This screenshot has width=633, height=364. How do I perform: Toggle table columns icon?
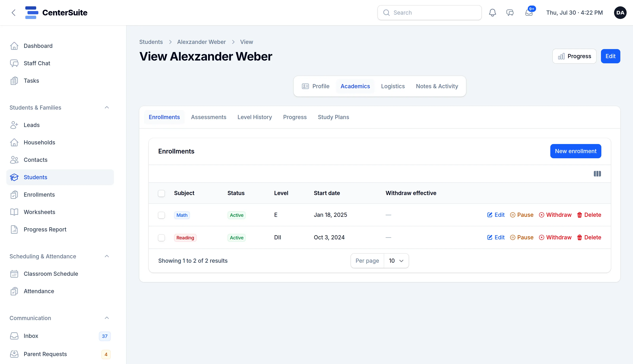(597, 174)
